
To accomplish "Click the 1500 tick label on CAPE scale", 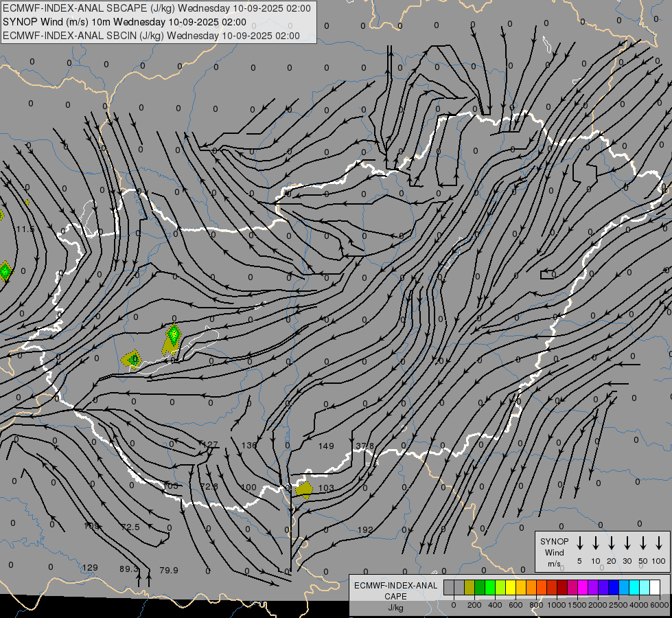I will pyautogui.click(x=577, y=605).
